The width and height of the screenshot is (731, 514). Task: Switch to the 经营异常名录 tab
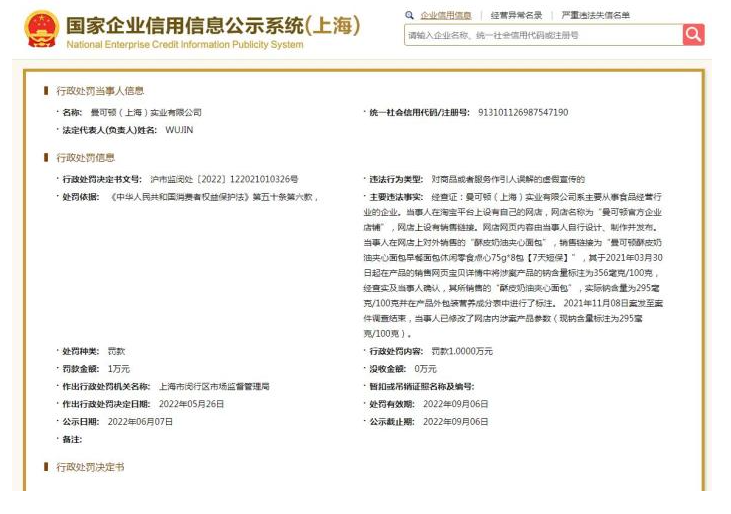(x=516, y=15)
